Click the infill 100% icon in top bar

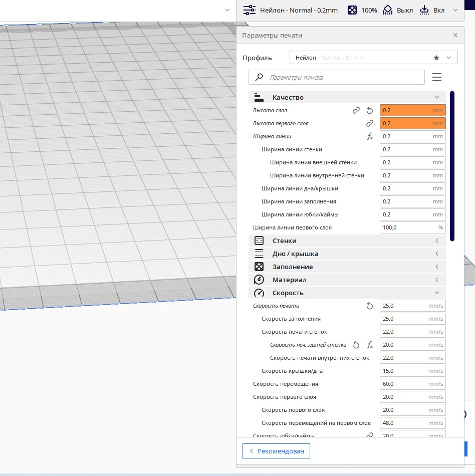[353, 10]
